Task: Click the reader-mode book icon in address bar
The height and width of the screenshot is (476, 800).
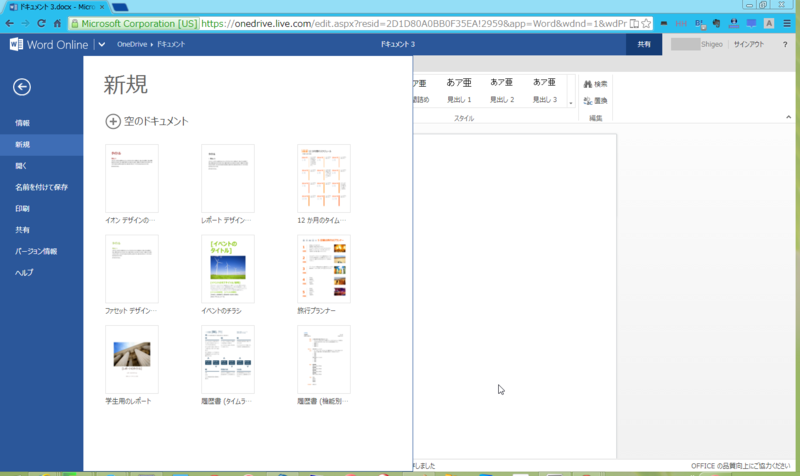Action: (634, 23)
